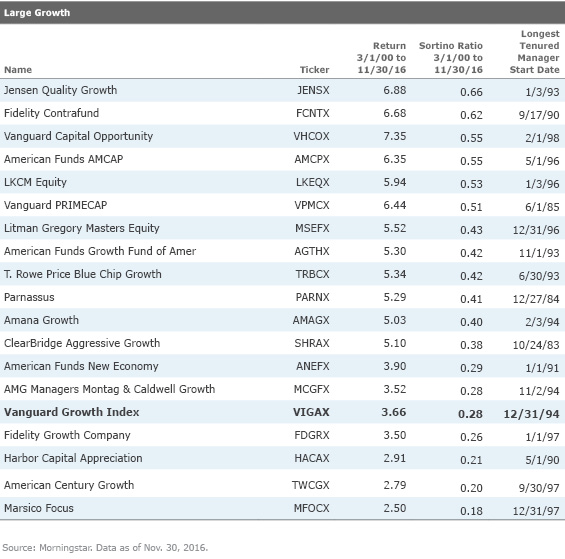Screen dimensions: 565x559
Task: Select Amana Growth fund name
Action: click(x=41, y=320)
